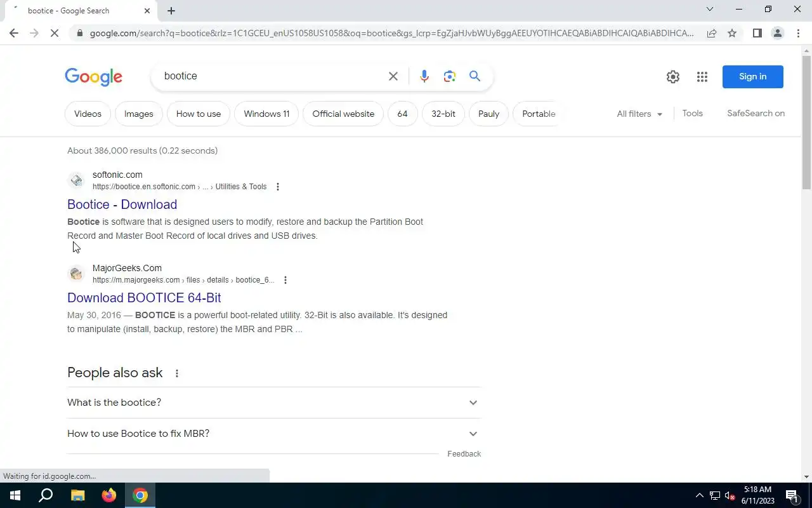Open the All filters dropdown

pyautogui.click(x=639, y=114)
